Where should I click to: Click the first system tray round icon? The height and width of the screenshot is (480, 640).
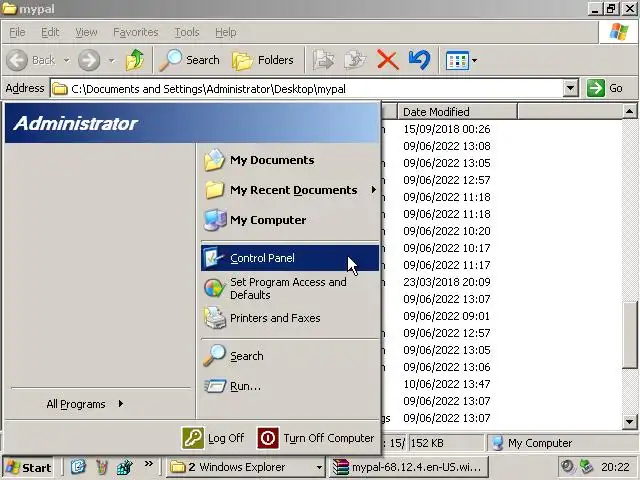pyautogui.click(x=567, y=466)
